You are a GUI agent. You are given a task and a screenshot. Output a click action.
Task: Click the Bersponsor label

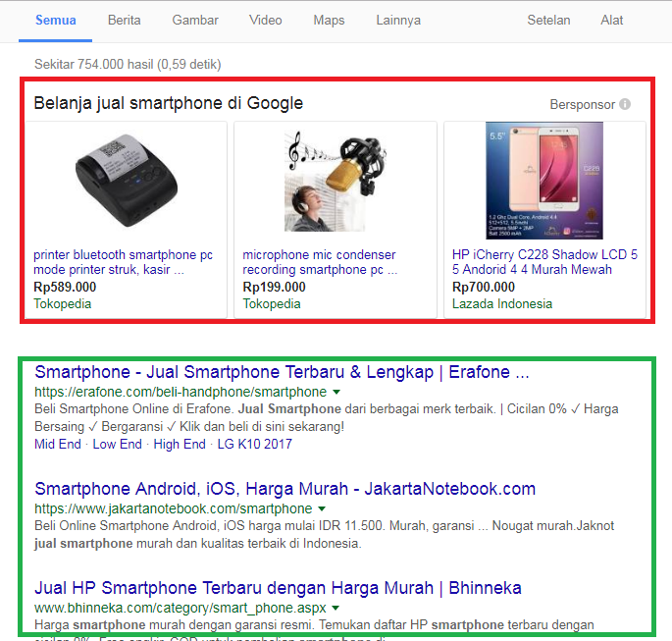[x=583, y=105]
